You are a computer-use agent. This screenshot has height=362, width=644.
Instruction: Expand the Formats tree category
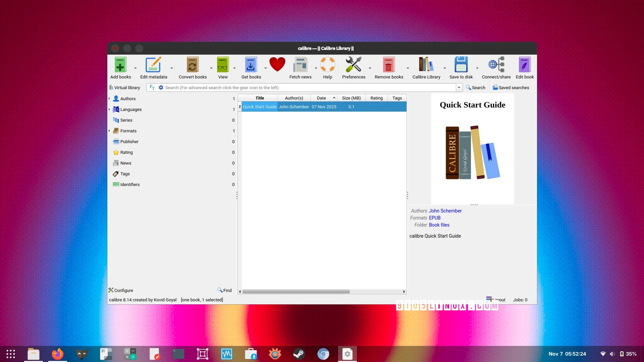[x=109, y=131]
